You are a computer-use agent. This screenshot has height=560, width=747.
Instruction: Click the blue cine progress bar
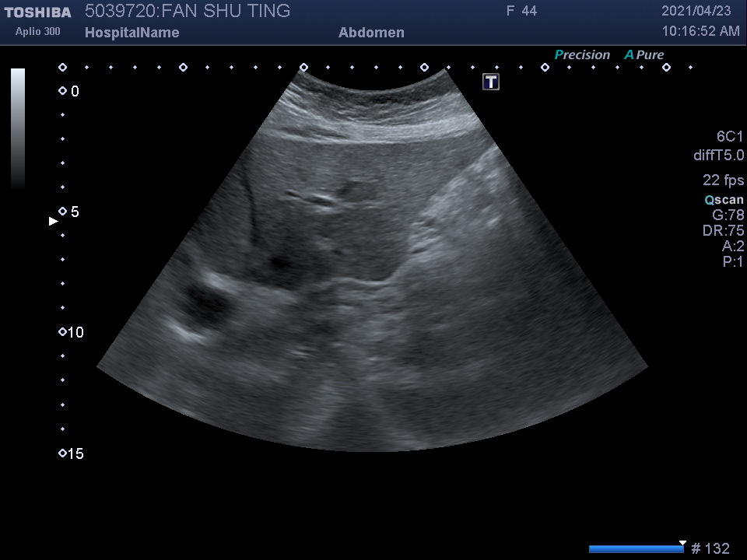point(635,549)
